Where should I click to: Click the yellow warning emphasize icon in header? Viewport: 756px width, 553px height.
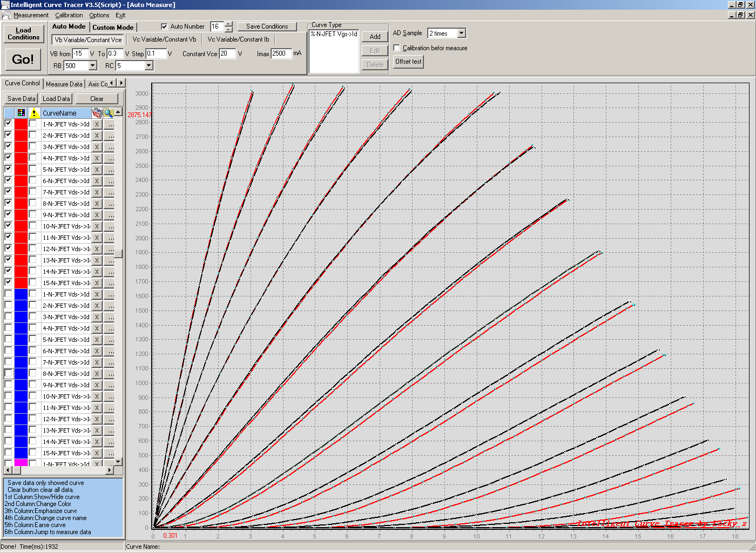point(34,113)
